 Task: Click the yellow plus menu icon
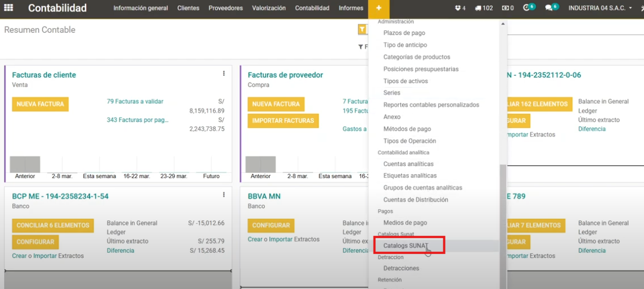click(x=379, y=8)
